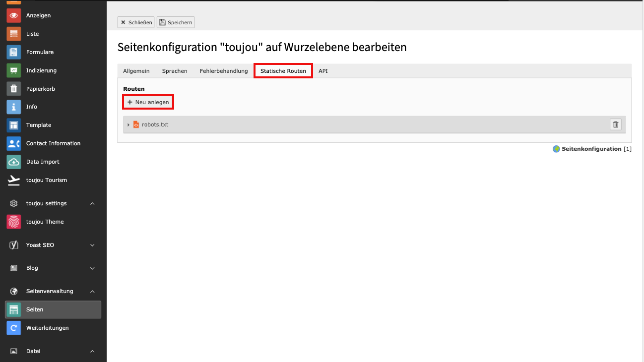
Task: Open the Anzeigen module eye icon
Action: click(14, 15)
